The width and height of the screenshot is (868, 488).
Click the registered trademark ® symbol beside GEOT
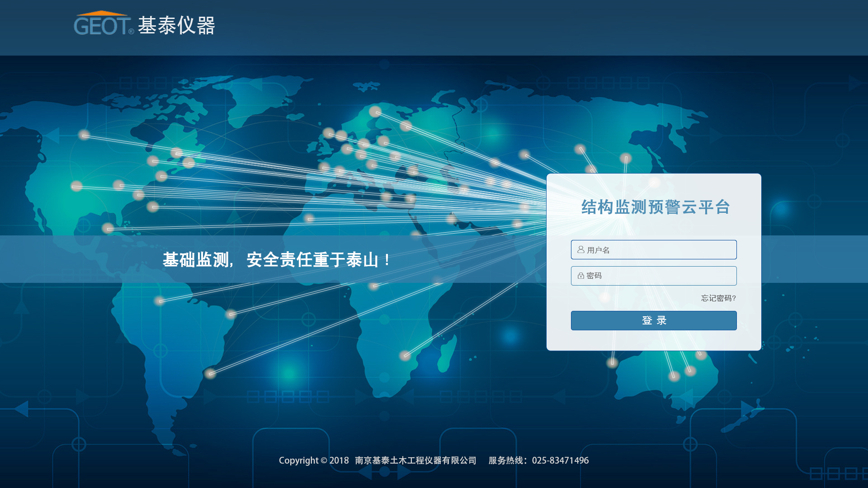tap(131, 32)
